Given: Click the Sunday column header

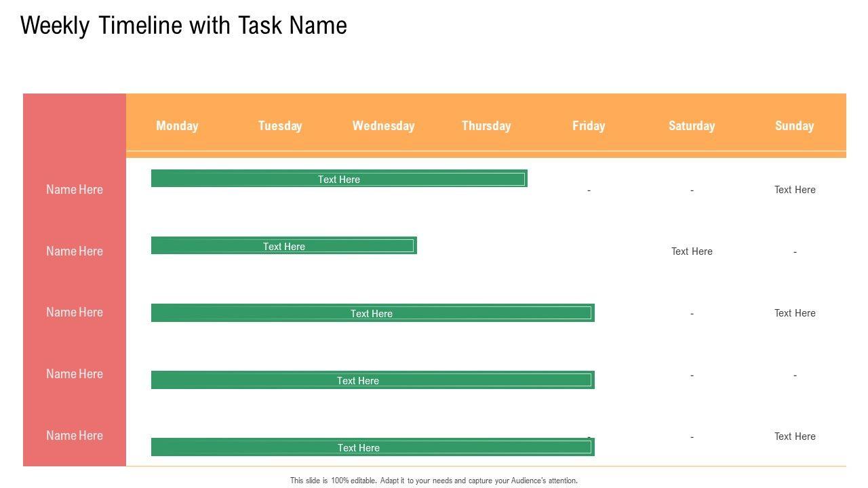Looking at the screenshot, I should pos(794,125).
